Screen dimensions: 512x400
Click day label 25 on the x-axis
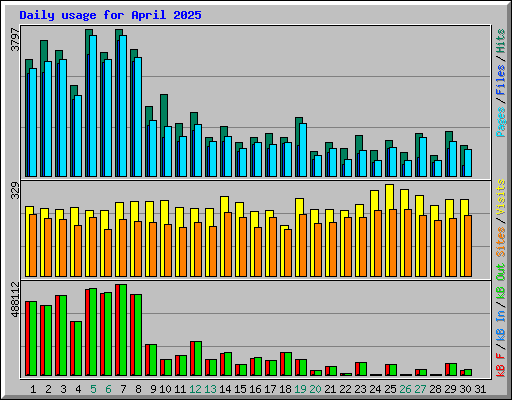(390, 389)
